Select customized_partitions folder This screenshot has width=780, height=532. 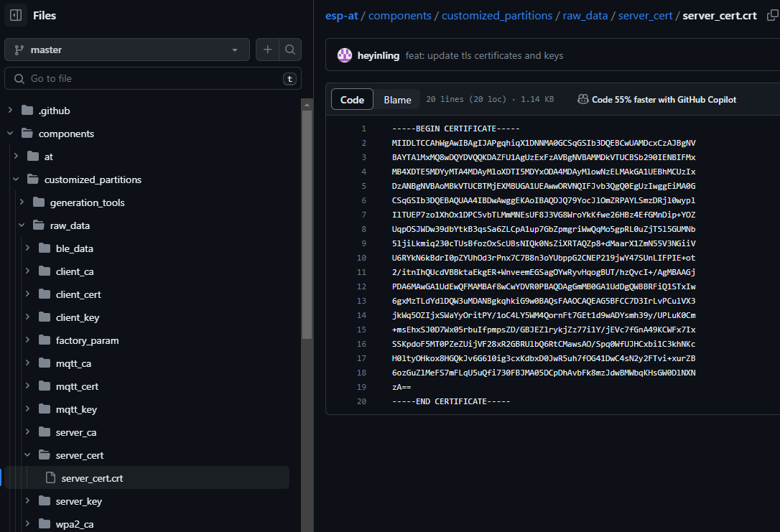pyautogui.click(x=93, y=179)
